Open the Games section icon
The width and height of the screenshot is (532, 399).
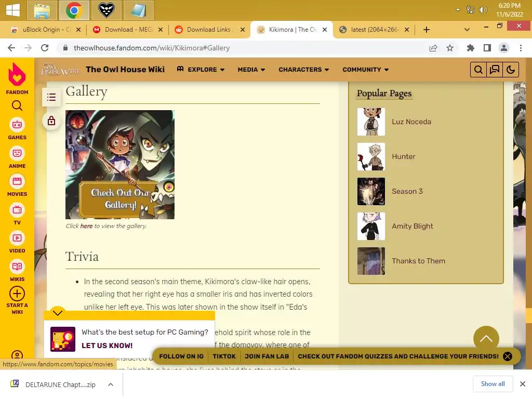coord(17,125)
